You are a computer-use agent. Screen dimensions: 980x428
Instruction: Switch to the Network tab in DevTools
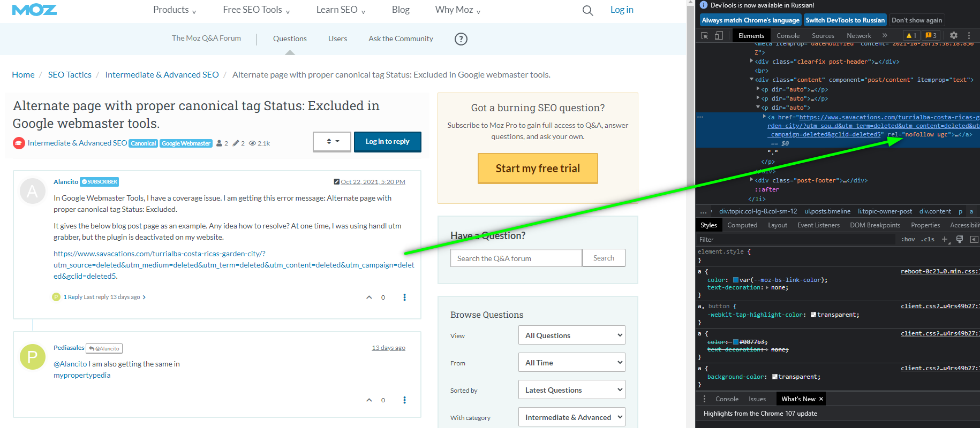pos(858,36)
